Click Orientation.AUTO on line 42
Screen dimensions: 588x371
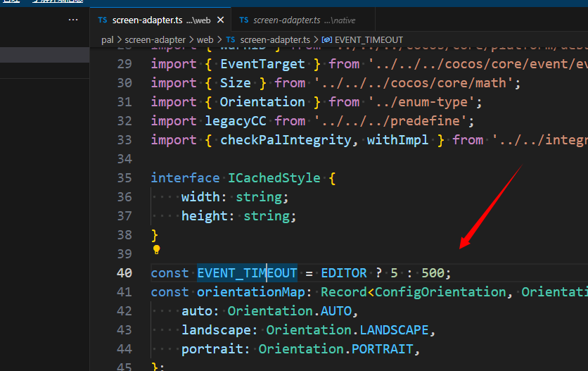(290, 311)
